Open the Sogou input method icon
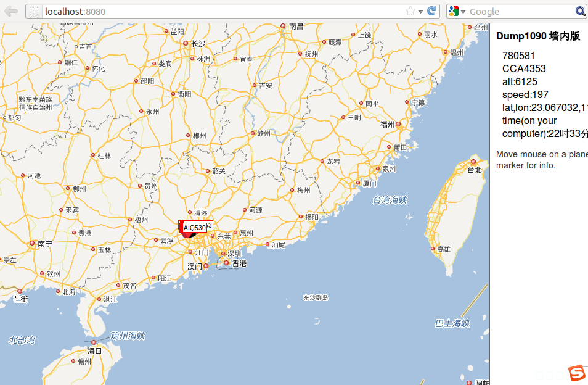The width and height of the screenshot is (588, 385). click(x=577, y=373)
